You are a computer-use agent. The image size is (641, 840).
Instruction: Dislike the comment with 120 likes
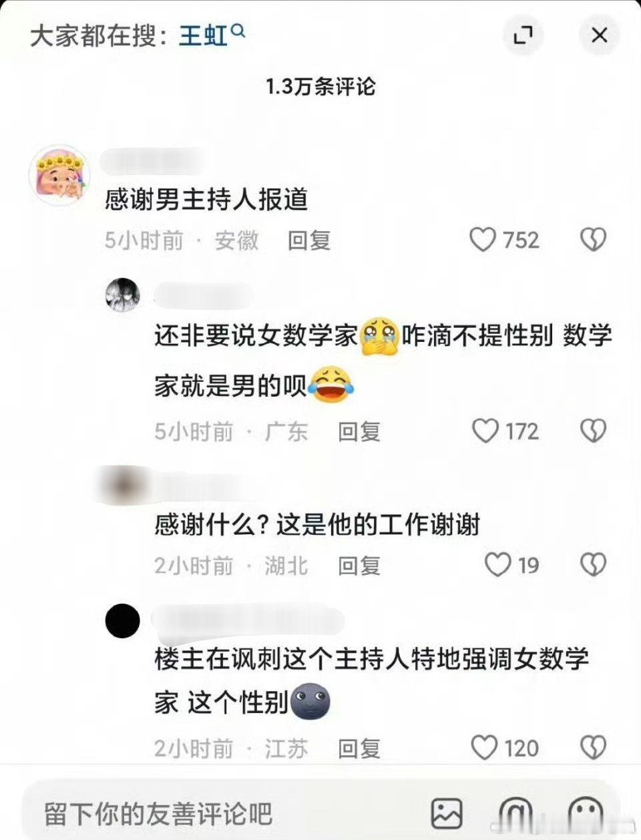pos(593,747)
